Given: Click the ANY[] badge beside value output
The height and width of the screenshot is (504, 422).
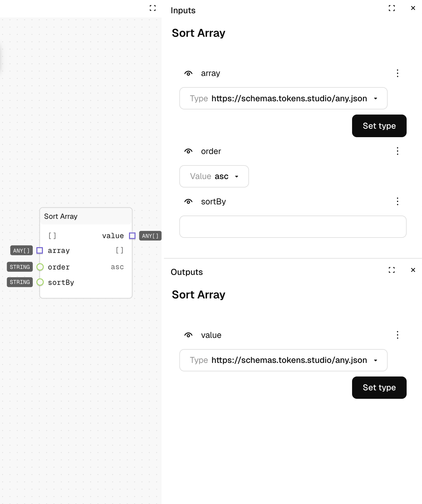Looking at the screenshot, I should pyautogui.click(x=150, y=236).
